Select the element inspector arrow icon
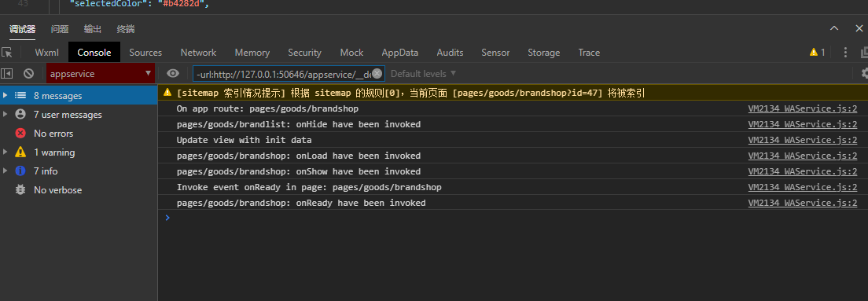868x301 pixels. click(6, 53)
